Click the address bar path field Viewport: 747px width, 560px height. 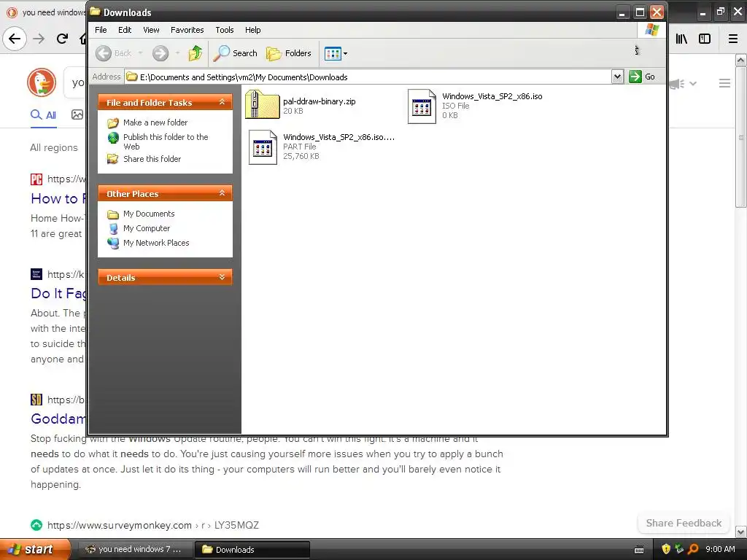(368, 77)
